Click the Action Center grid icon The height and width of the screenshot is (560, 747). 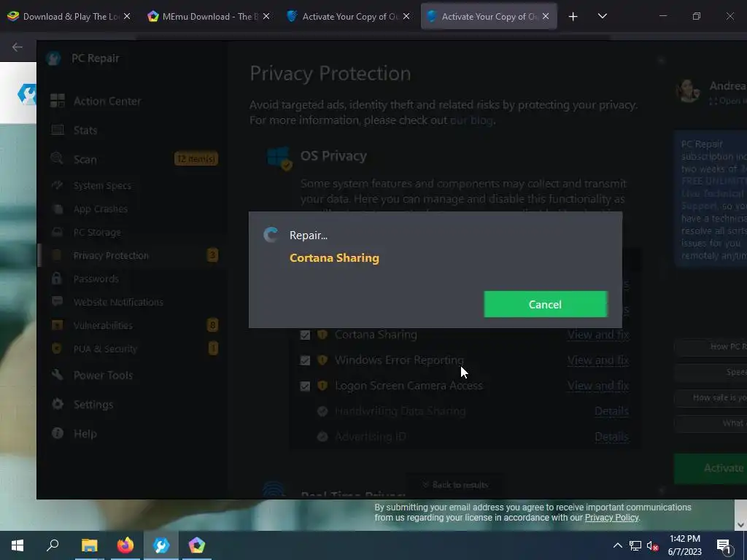point(58,101)
